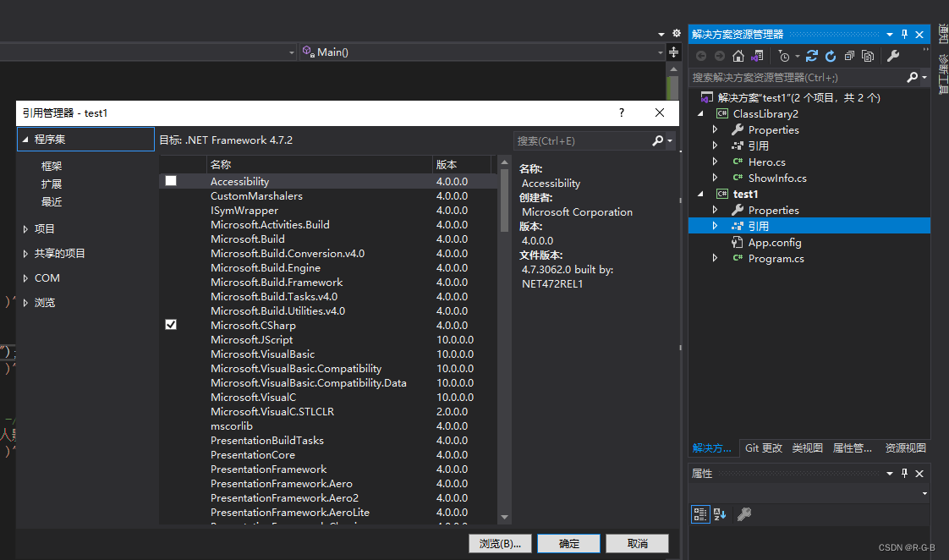The width and height of the screenshot is (949, 560).
Task: Expand the 浏览 category in the left pane
Action: point(25,303)
